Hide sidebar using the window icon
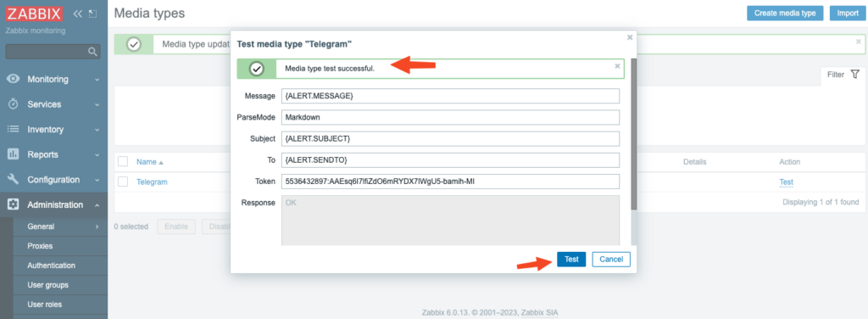This screenshot has width=868, height=319. [x=92, y=14]
